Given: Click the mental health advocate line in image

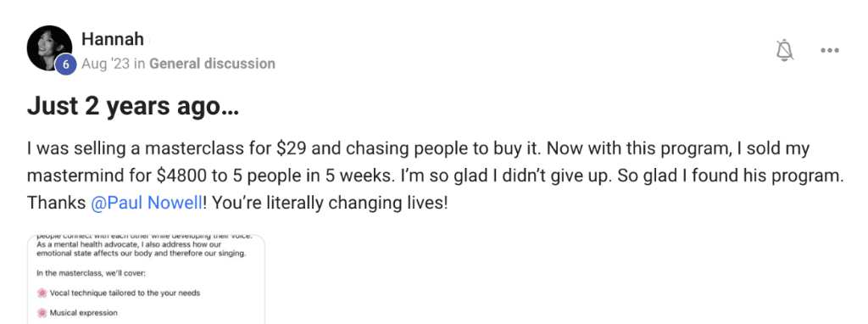Looking at the screenshot, I should pos(143,245).
